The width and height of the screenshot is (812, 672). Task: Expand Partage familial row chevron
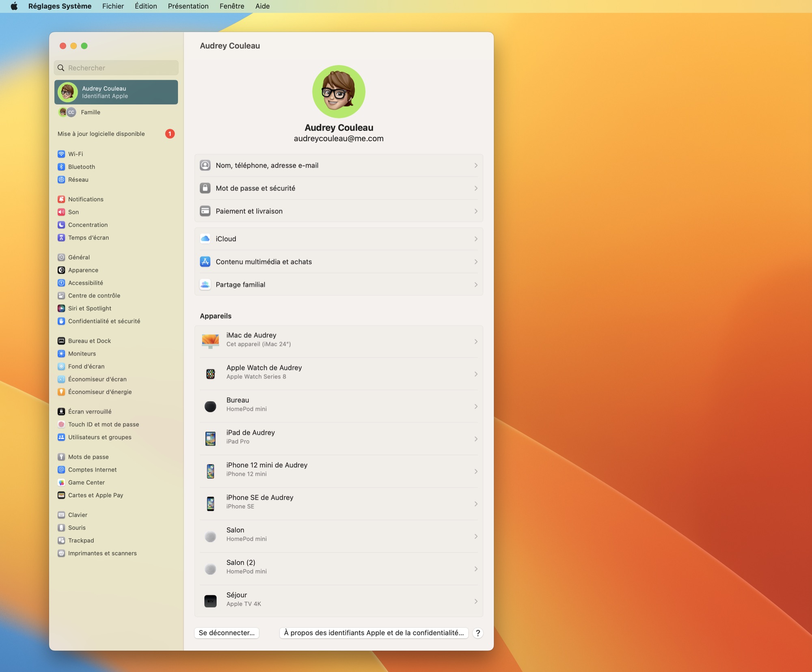point(476,284)
